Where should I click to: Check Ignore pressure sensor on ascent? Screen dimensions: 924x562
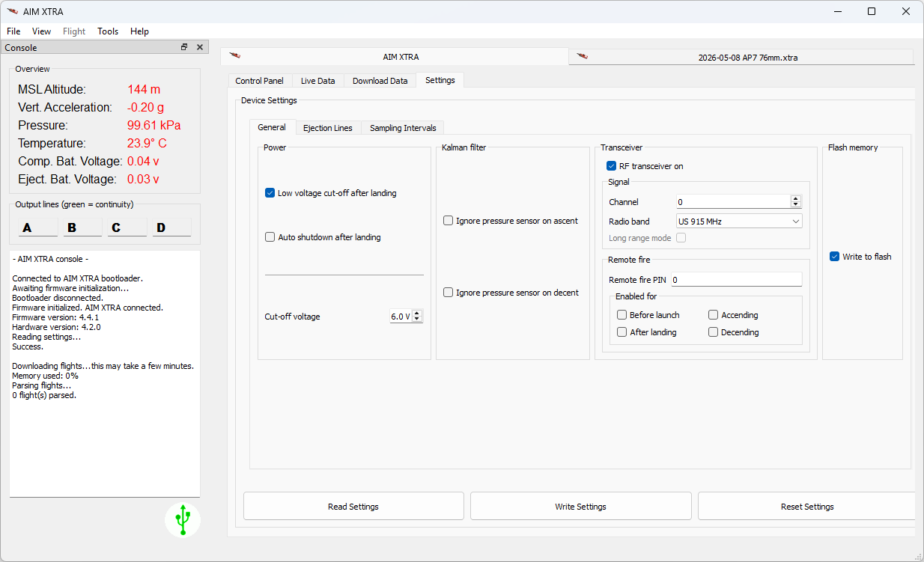(x=448, y=221)
